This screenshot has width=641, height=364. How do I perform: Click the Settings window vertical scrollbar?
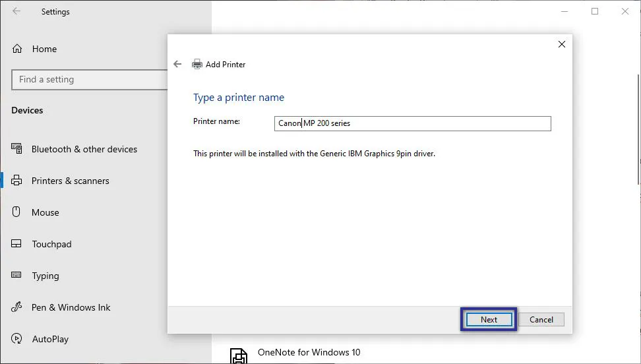637,132
